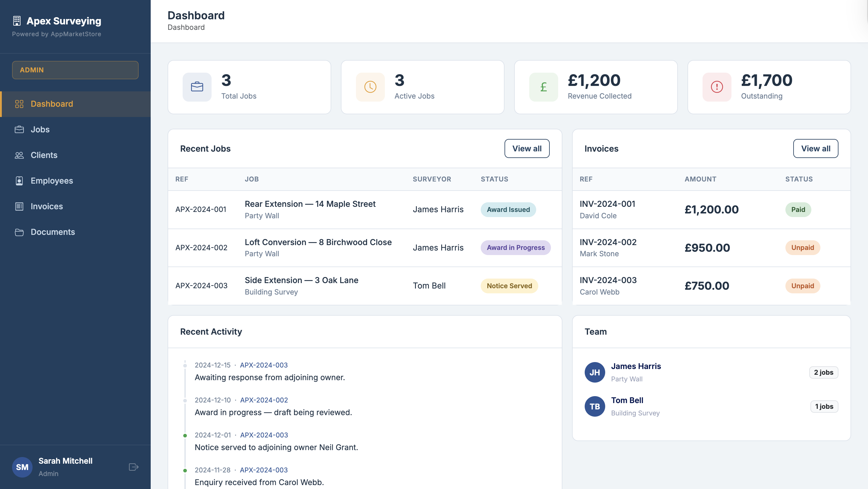Select job reference APX-2024-003 in table
868x489 pixels.
point(201,286)
